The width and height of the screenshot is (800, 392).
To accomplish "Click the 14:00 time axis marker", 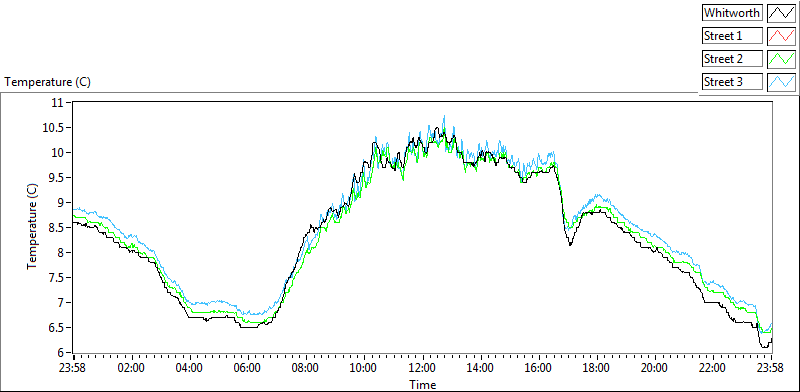I will point(481,367).
